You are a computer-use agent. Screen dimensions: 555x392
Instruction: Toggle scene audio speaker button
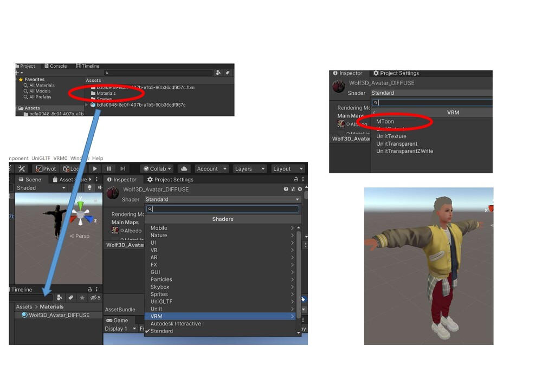point(100,188)
